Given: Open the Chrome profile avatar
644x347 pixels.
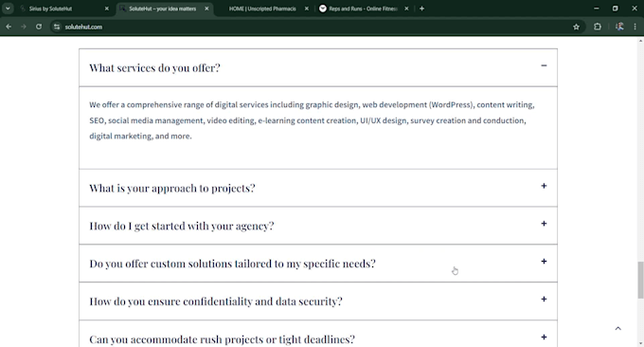Looking at the screenshot, I should pyautogui.click(x=619, y=27).
